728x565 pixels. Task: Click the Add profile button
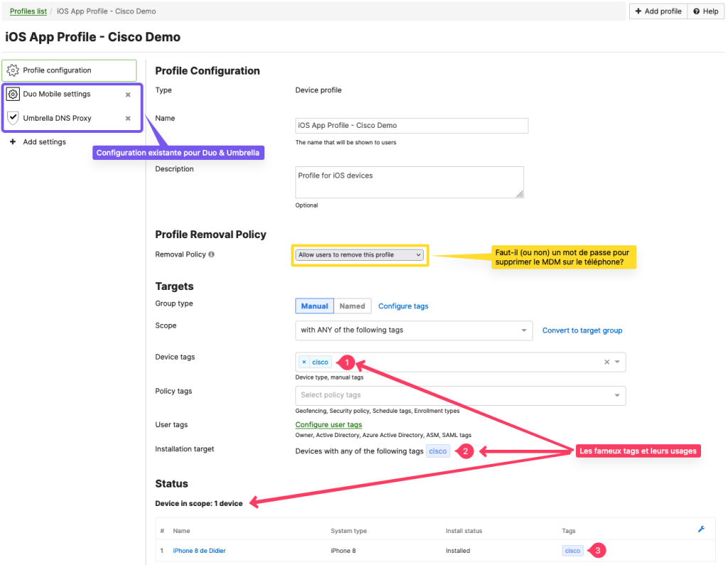(658, 11)
